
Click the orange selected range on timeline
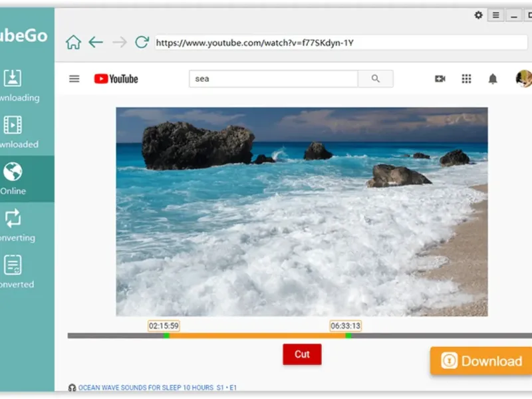point(257,336)
